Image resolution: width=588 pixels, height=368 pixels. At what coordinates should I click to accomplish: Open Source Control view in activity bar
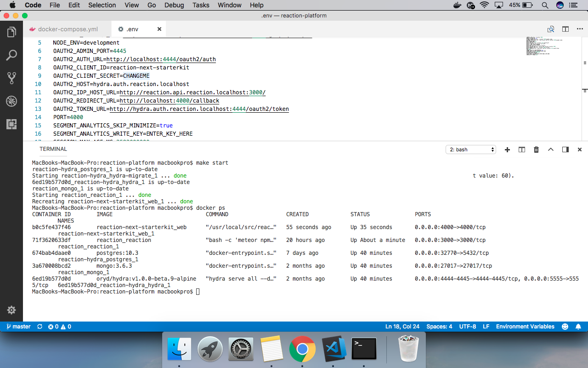click(11, 78)
